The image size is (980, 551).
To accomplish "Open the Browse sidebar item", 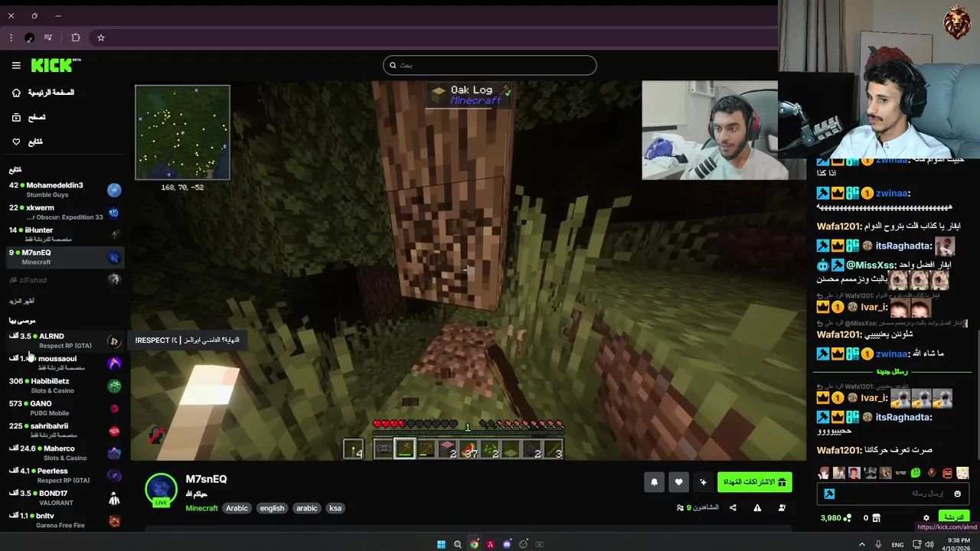I will tap(29, 117).
